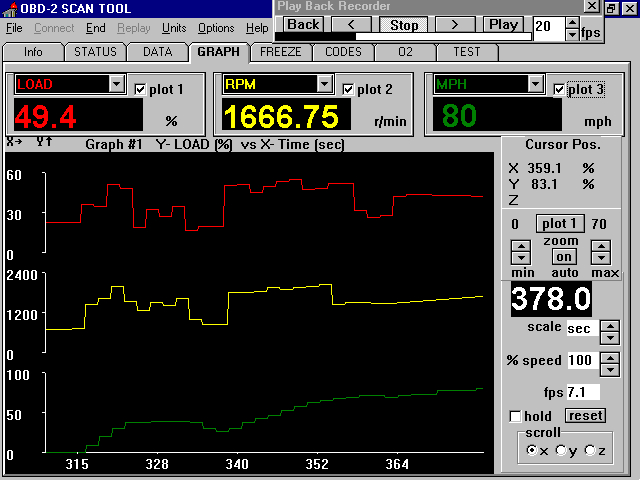Expand the RPM parameter dropdown
640x480 pixels.
(x=325, y=84)
